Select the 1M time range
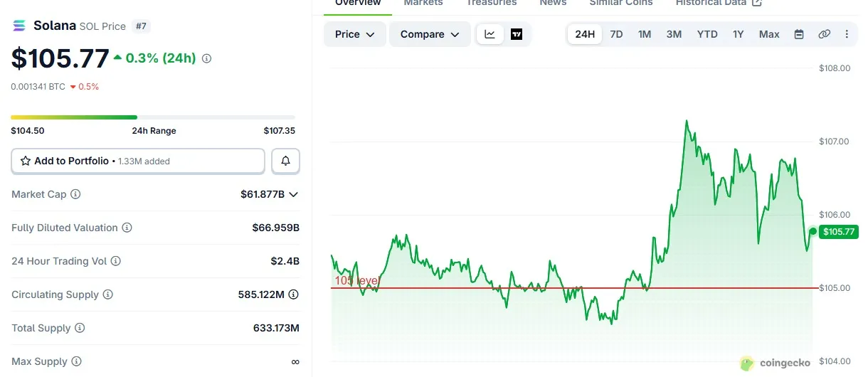868x377 pixels. tap(645, 34)
